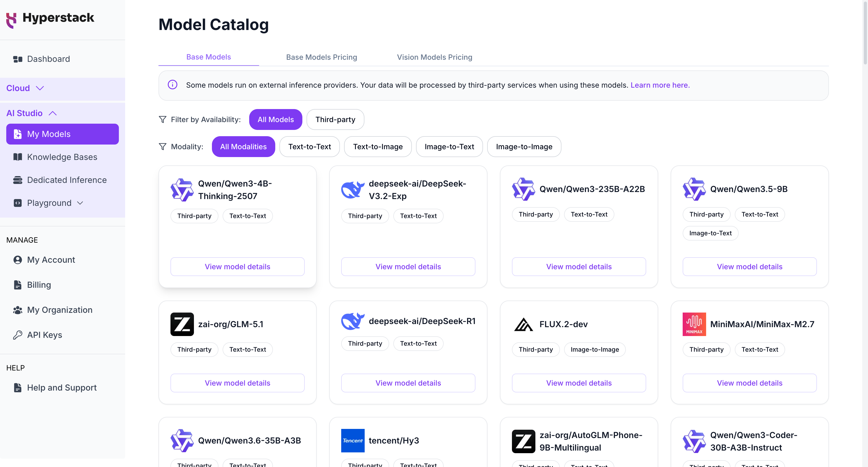Go to My Organization
868x467 pixels.
(x=62, y=310)
